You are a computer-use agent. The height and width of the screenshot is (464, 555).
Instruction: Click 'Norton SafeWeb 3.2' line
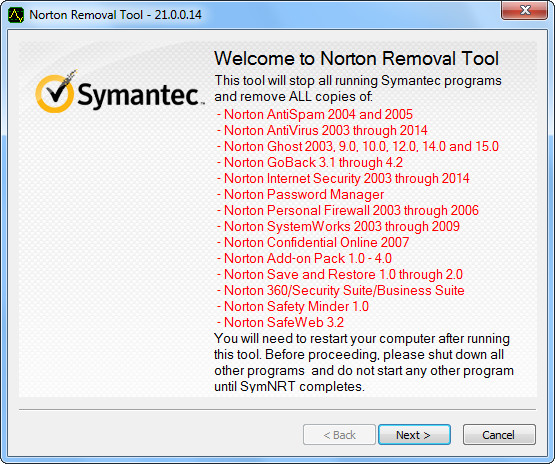(x=280, y=322)
